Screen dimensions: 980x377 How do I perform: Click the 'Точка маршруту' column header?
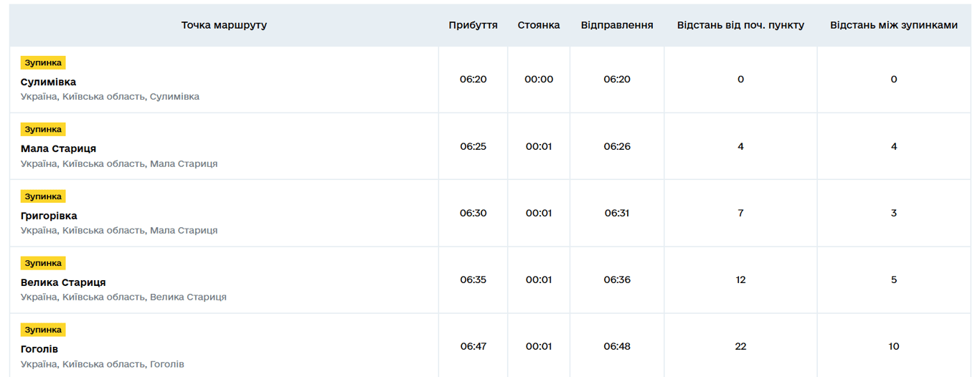tap(224, 25)
